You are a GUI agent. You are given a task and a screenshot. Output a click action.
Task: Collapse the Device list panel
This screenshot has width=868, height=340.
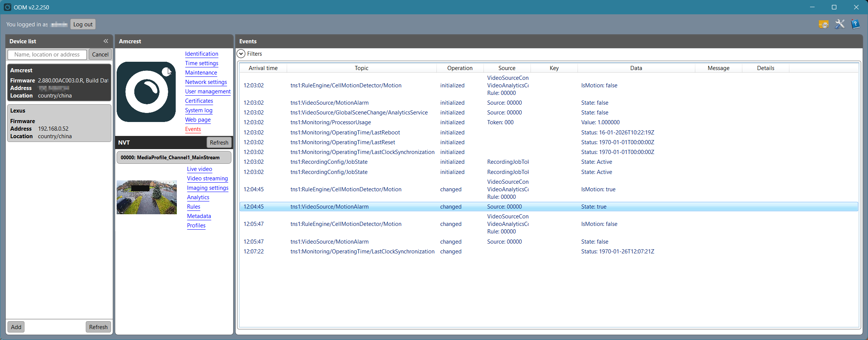coord(106,41)
